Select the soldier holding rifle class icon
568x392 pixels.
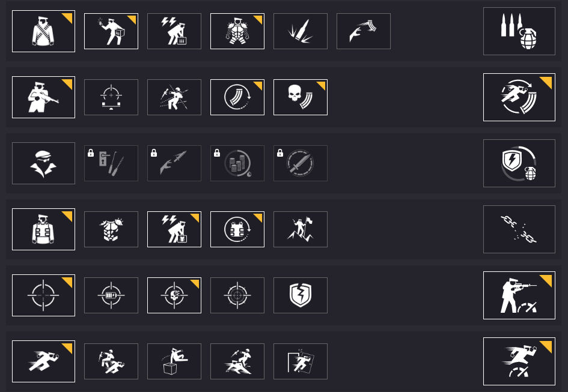pos(43,97)
